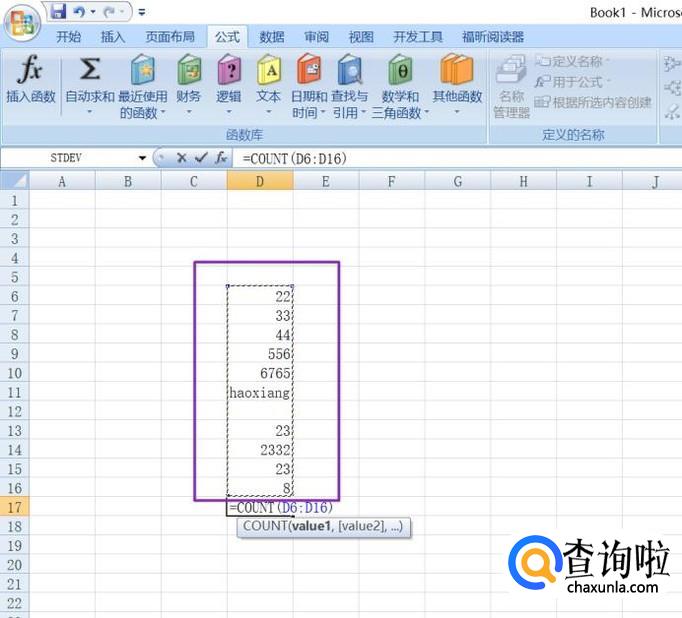Screen dimensions: 682x618
Task: Cancel formula entry with the X button
Action: click(x=181, y=158)
